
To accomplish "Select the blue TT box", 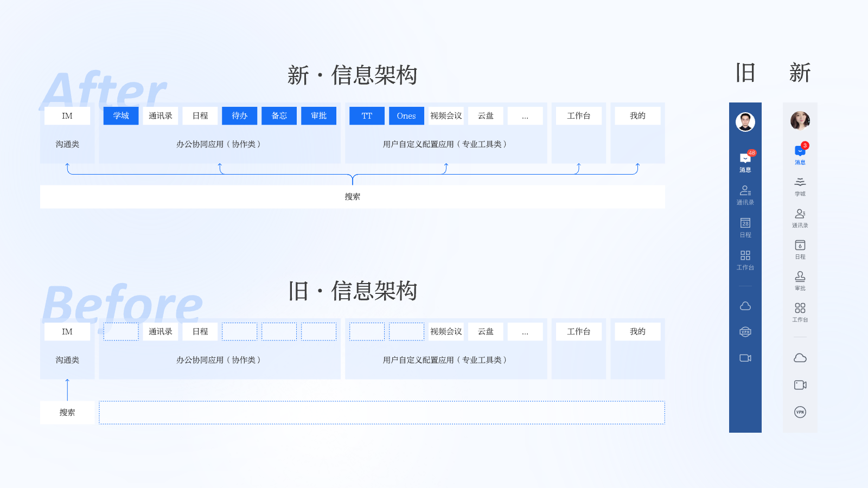I will [x=367, y=116].
